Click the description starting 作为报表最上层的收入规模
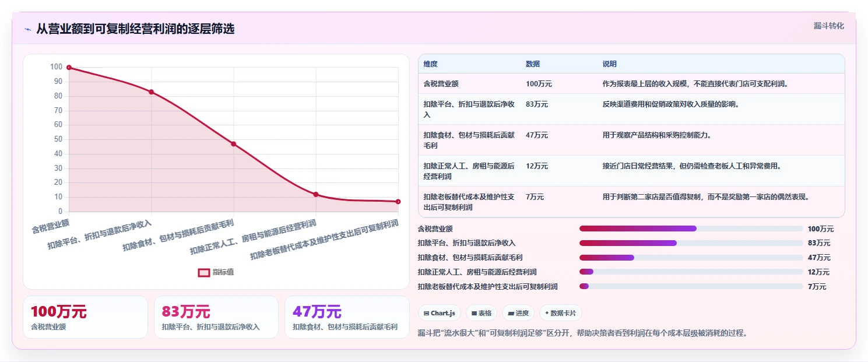Image resolution: width=868 pixels, height=362 pixels. [695, 84]
